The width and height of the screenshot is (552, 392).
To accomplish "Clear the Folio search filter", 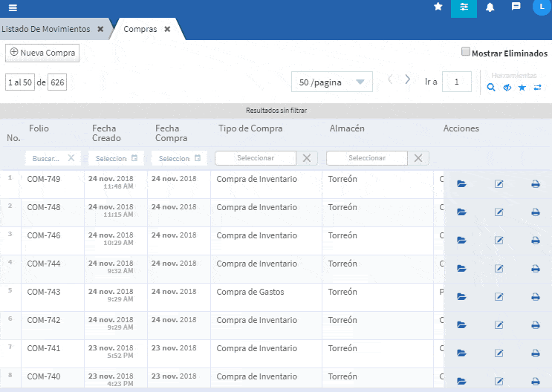I will 71,158.
